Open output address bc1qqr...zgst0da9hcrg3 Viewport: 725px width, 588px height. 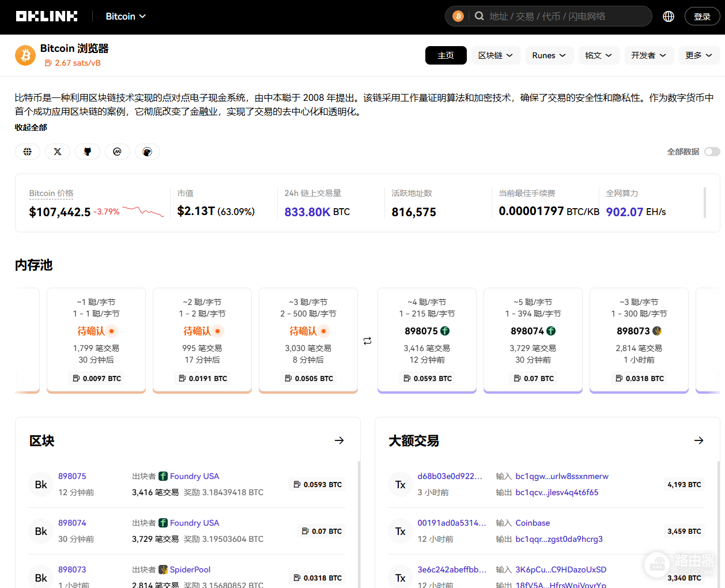(x=559, y=539)
